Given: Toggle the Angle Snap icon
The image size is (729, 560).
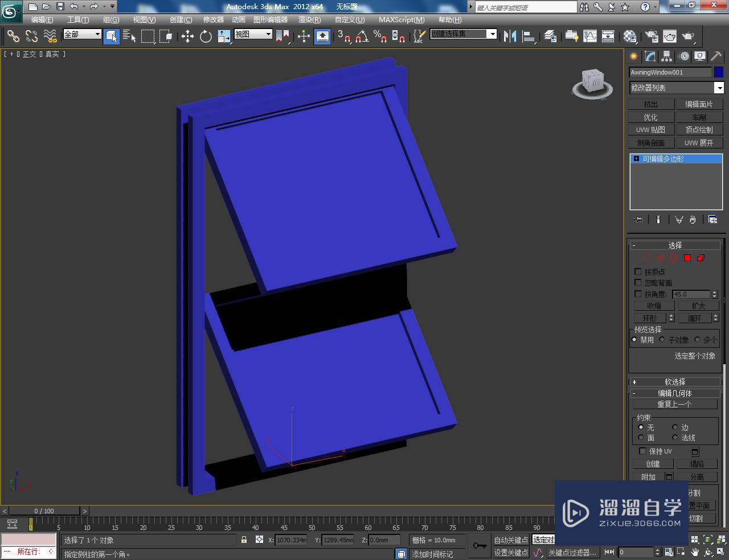Looking at the screenshot, I should (362, 36).
